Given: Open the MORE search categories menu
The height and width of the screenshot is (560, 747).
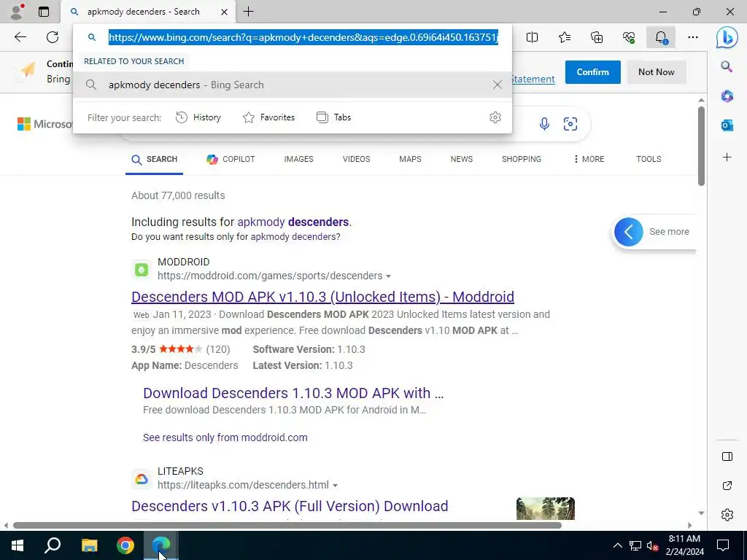Looking at the screenshot, I should pos(589,159).
